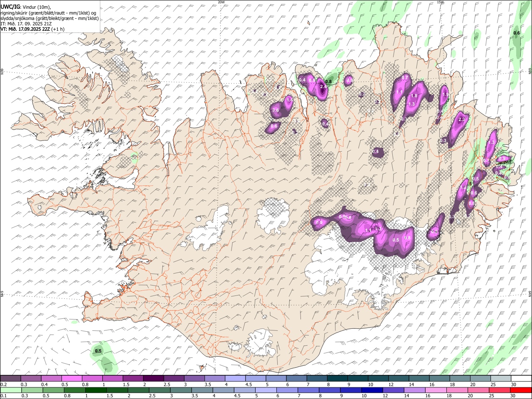Image resolution: width=532 pixels, height=399 pixels.
Task: Click the 'IT: Mið. 17. 09. 2025 21Z' line
Action: tap(26, 24)
